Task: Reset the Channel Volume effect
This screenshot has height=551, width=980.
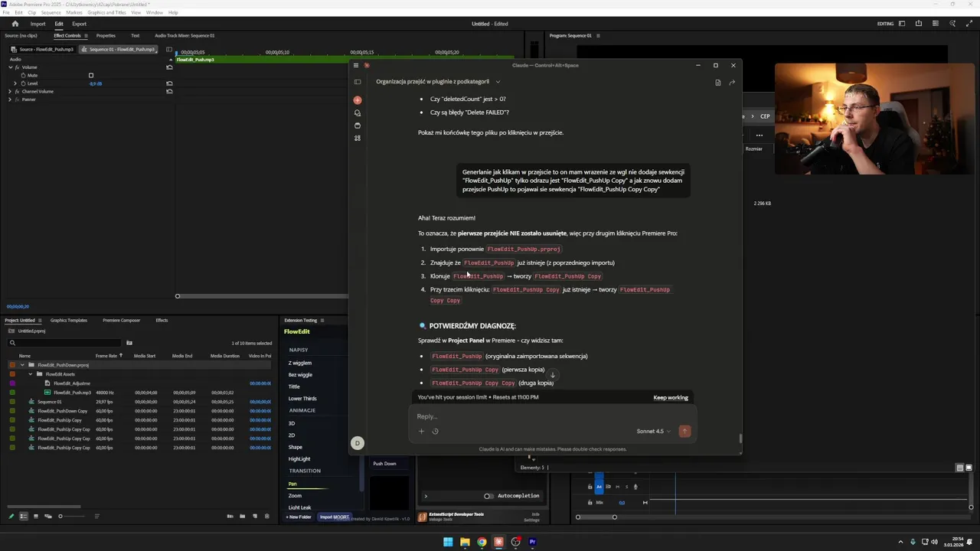Action: pyautogui.click(x=169, y=91)
